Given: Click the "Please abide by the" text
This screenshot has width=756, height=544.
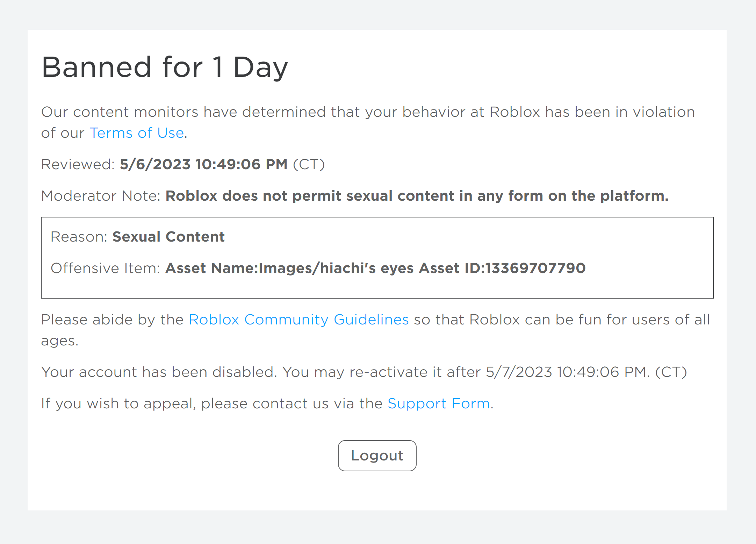Looking at the screenshot, I should [112, 320].
